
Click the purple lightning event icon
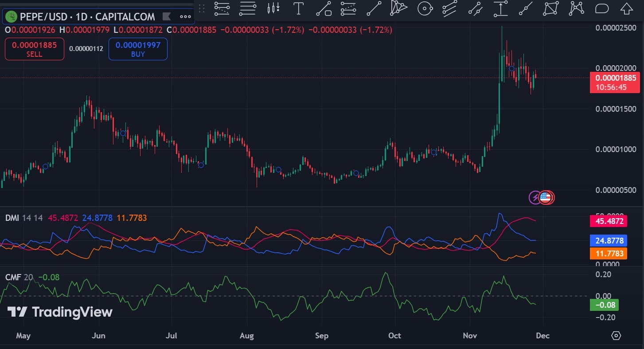click(535, 197)
